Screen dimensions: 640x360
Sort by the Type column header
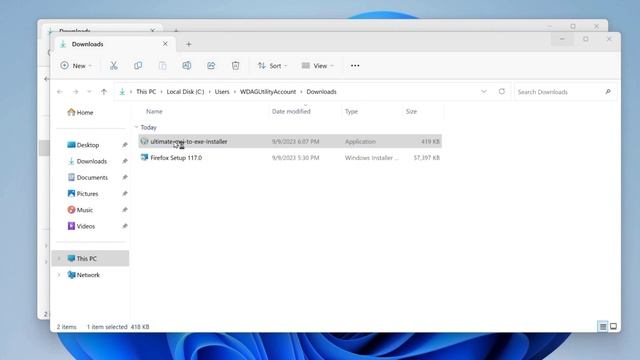tap(351, 111)
